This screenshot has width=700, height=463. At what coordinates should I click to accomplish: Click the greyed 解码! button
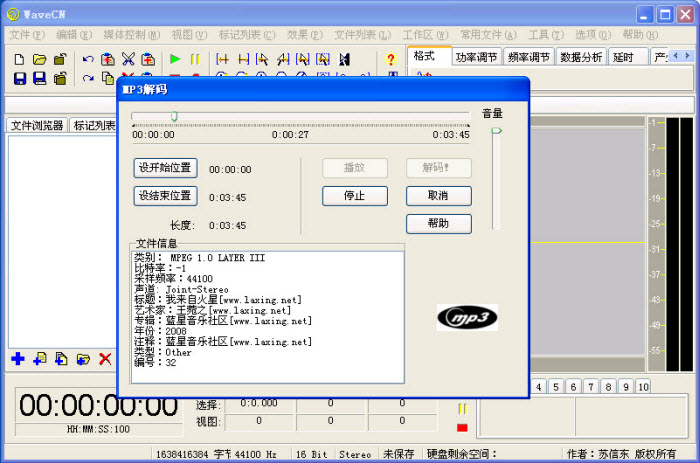coord(438,168)
